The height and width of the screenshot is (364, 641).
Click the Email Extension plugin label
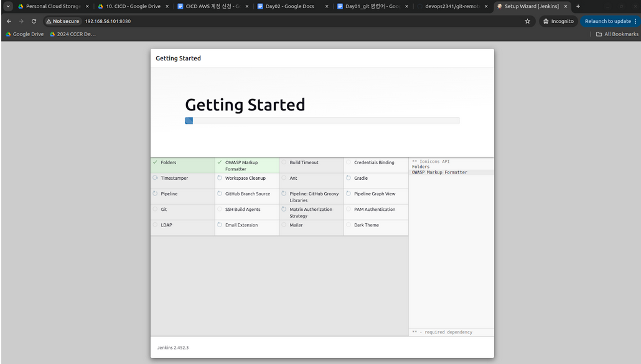(x=241, y=225)
